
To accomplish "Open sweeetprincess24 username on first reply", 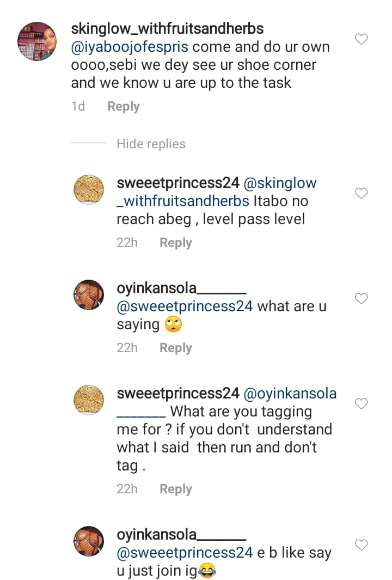I will coord(178,183).
